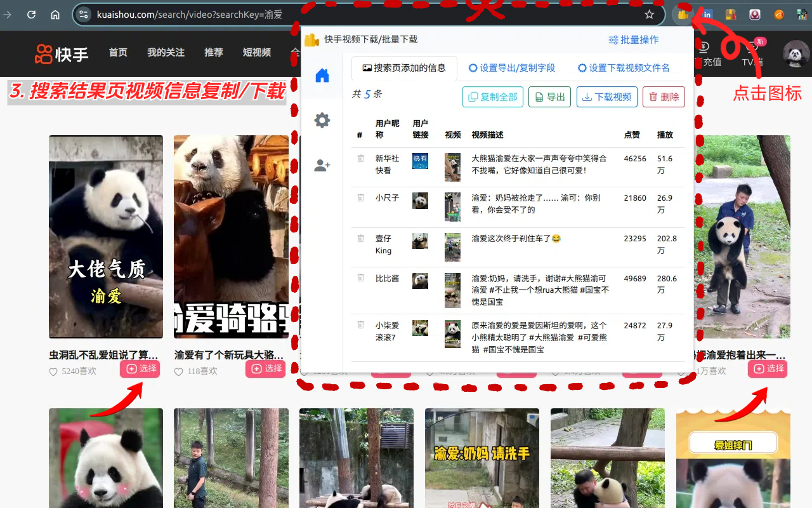Click the Kuaishou downloader extension icon in toolbar
The height and width of the screenshot is (508, 812).
[x=683, y=14]
